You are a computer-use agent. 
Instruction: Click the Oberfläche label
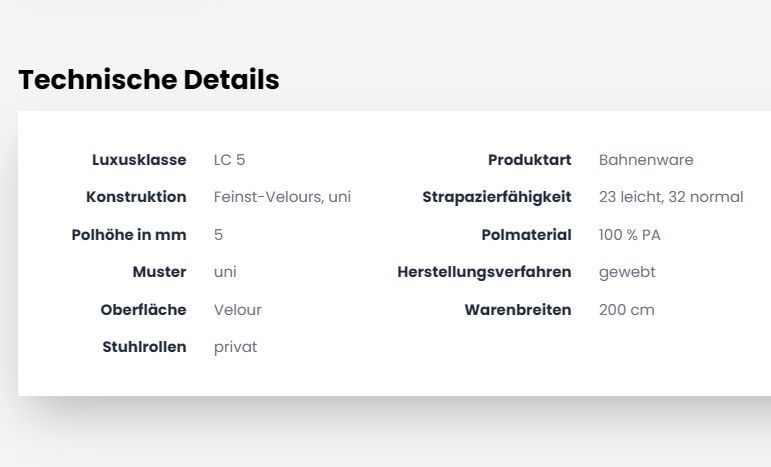tap(143, 310)
